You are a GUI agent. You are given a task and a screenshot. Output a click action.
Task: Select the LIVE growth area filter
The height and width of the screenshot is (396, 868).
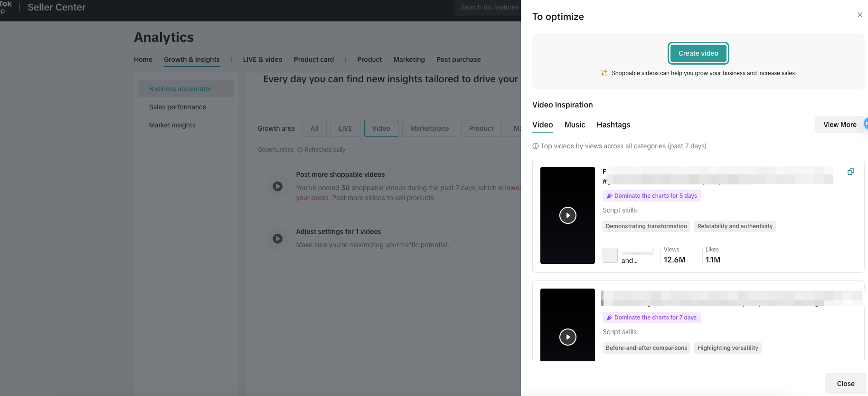click(x=345, y=128)
